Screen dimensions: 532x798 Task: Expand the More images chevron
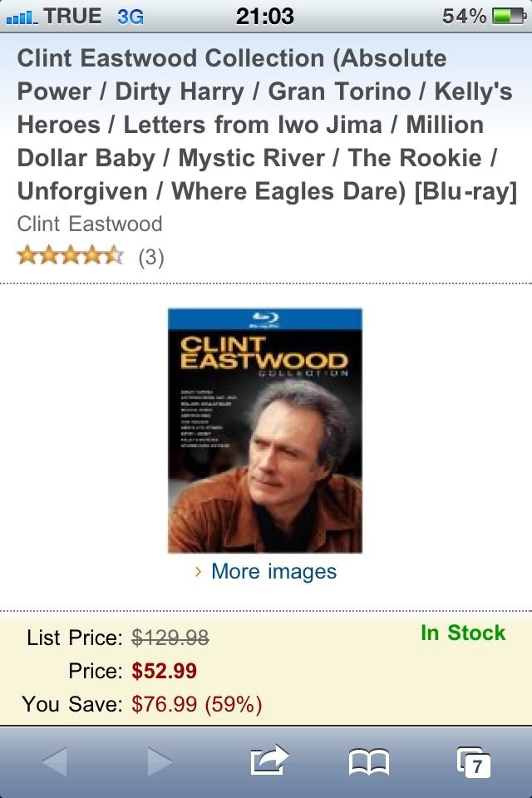(x=198, y=571)
